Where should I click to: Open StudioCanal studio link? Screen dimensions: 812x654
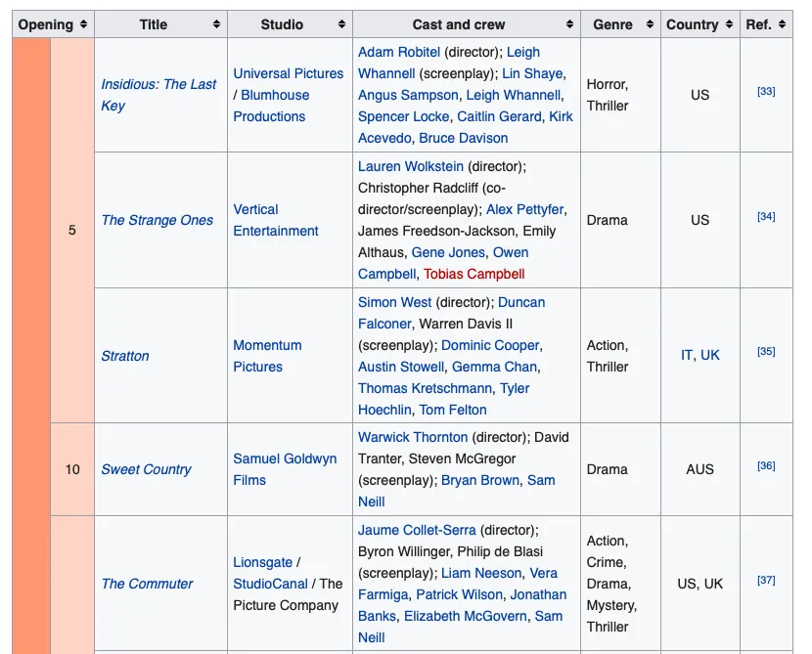(x=270, y=584)
